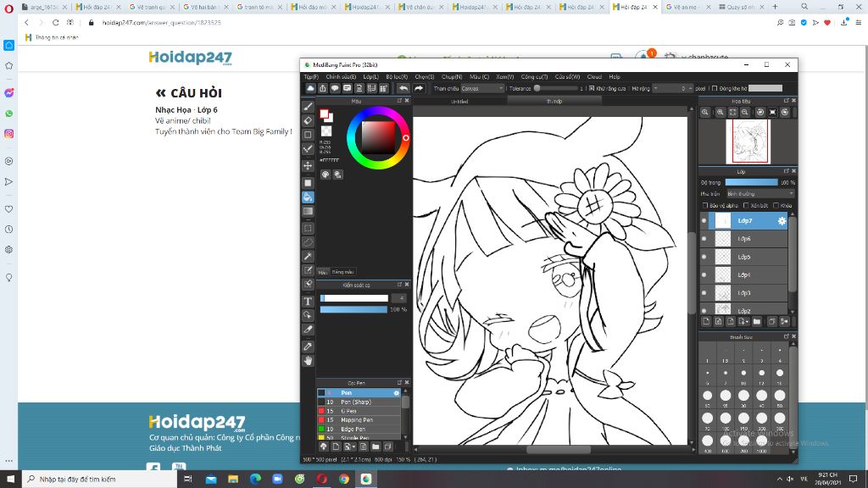Hide layer Lớp4 visibility dot
This screenshot has width=868, height=488.
704,275
